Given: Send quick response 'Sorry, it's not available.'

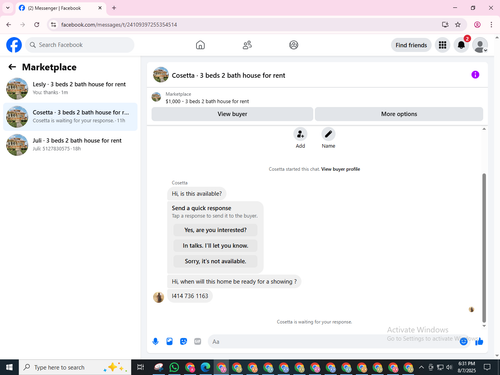Looking at the screenshot, I should point(215,261).
